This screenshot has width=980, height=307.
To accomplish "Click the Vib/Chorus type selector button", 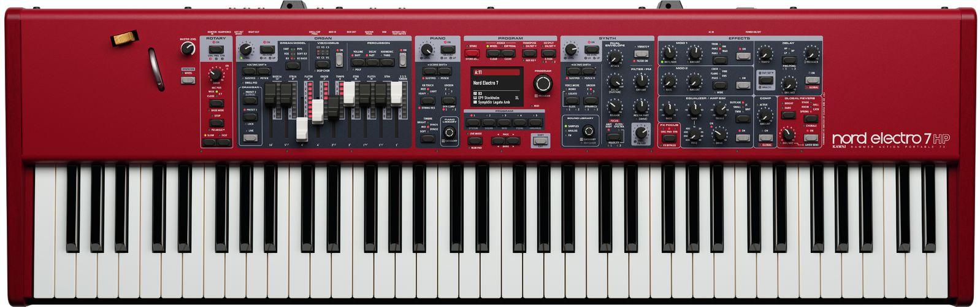I will pos(323,64).
